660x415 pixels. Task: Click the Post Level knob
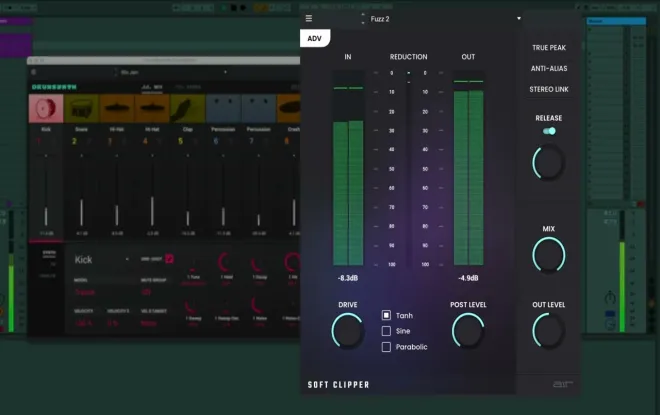pos(468,331)
